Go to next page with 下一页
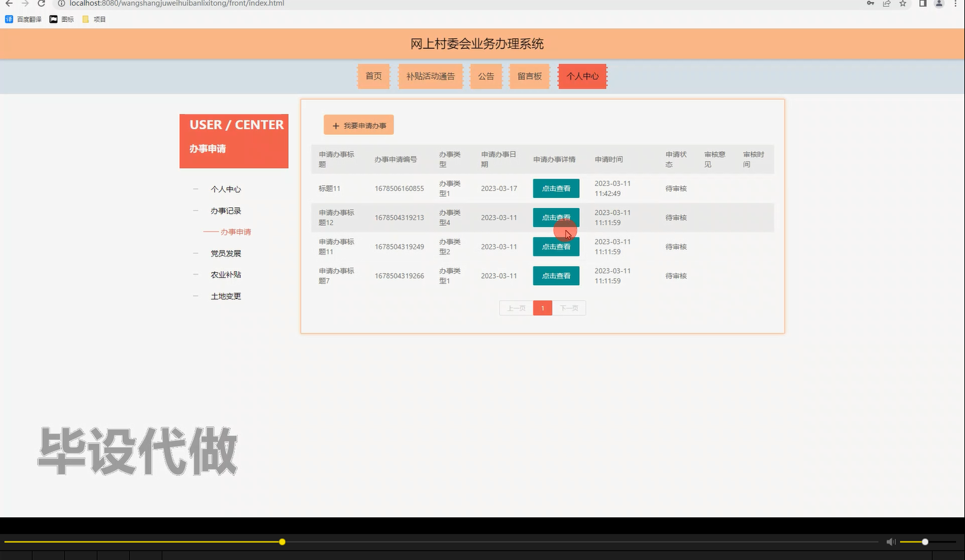 [569, 308]
